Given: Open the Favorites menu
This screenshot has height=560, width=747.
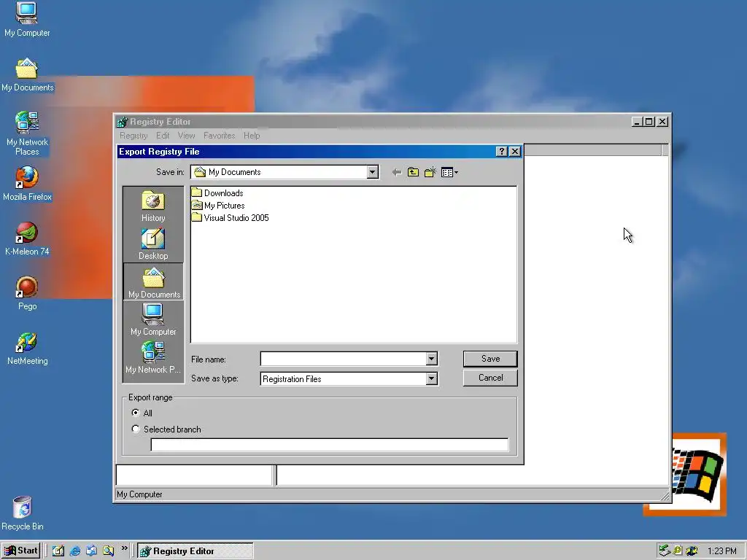Looking at the screenshot, I should (219, 136).
